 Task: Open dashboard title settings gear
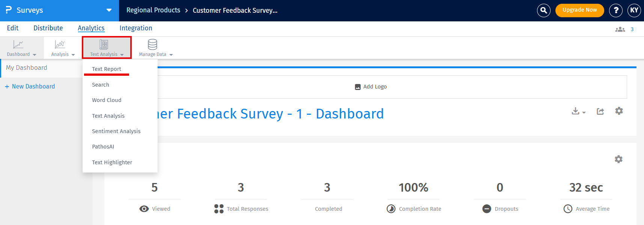(x=619, y=111)
